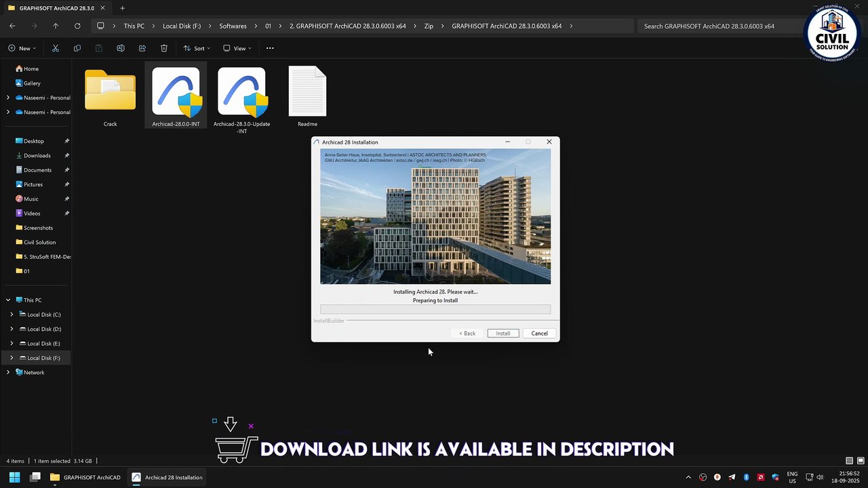
Task: Switch to the GRAPHISOFT ArchiCAD 28.3.0 Explorer tab
Action: 56,8
